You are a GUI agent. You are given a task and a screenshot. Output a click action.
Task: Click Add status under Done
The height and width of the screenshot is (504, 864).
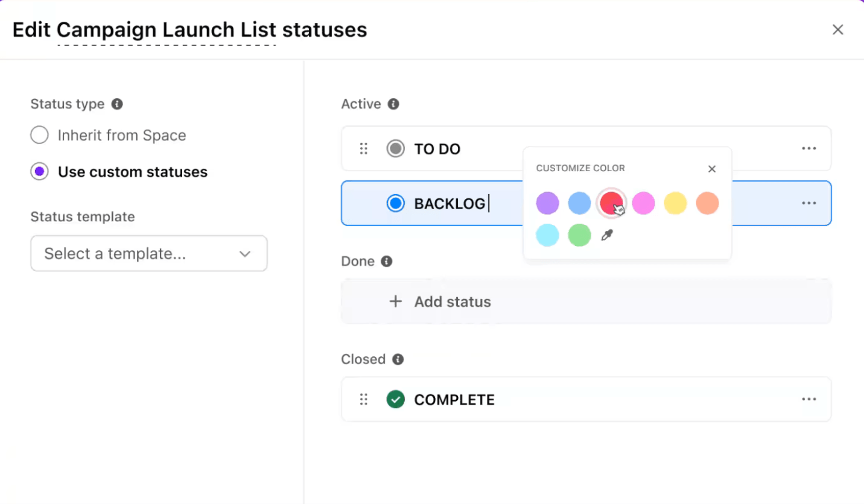coord(451,301)
